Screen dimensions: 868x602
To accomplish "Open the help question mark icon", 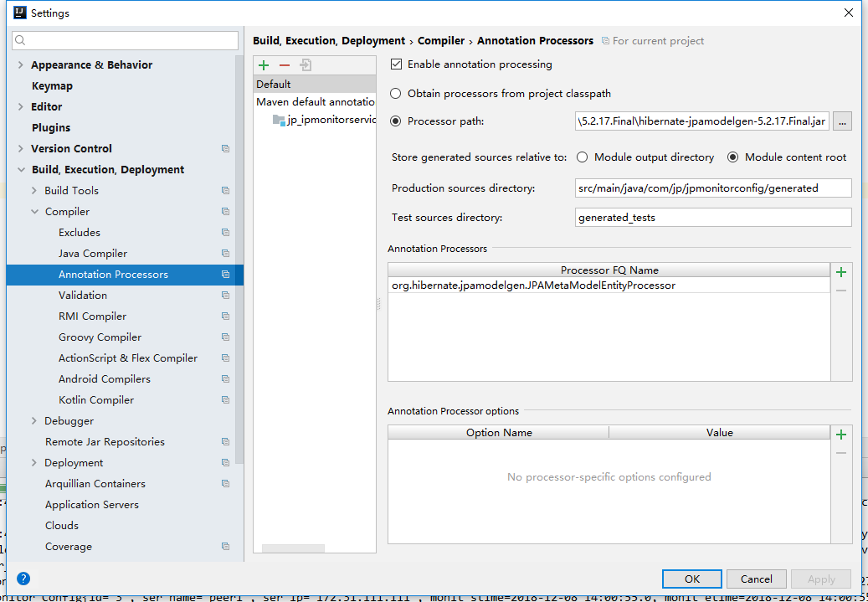I will click(23, 579).
